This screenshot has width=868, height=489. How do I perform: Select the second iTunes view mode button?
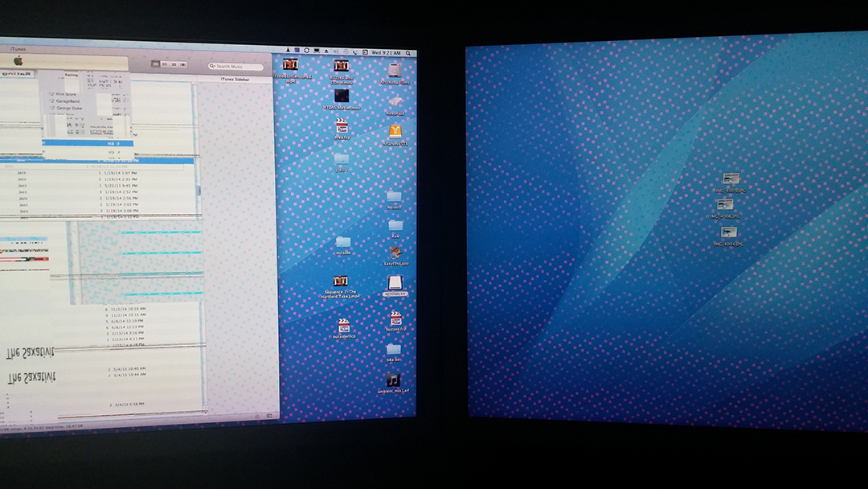pyautogui.click(x=165, y=65)
